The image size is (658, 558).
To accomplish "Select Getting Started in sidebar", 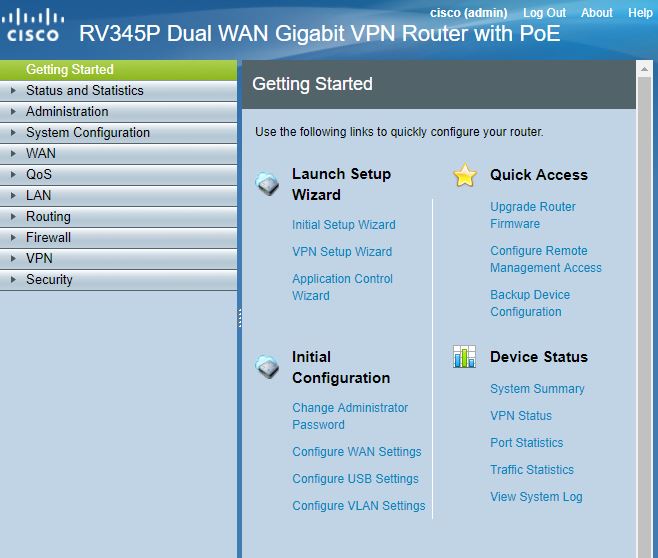I will [x=118, y=70].
